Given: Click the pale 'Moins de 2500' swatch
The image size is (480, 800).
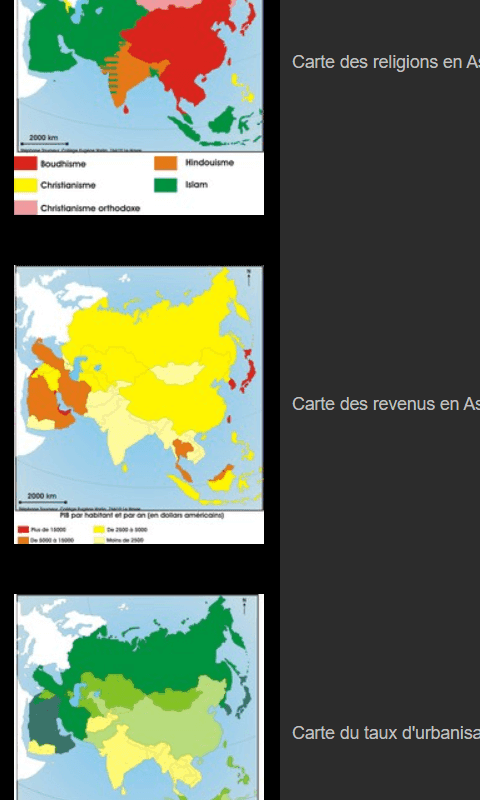Looking at the screenshot, I should [99, 540].
